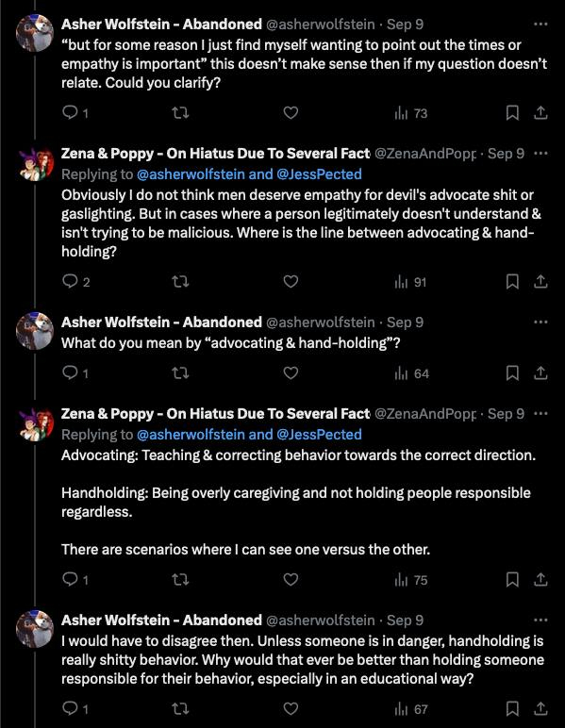Share the tweet with 91 views

click(540, 282)
